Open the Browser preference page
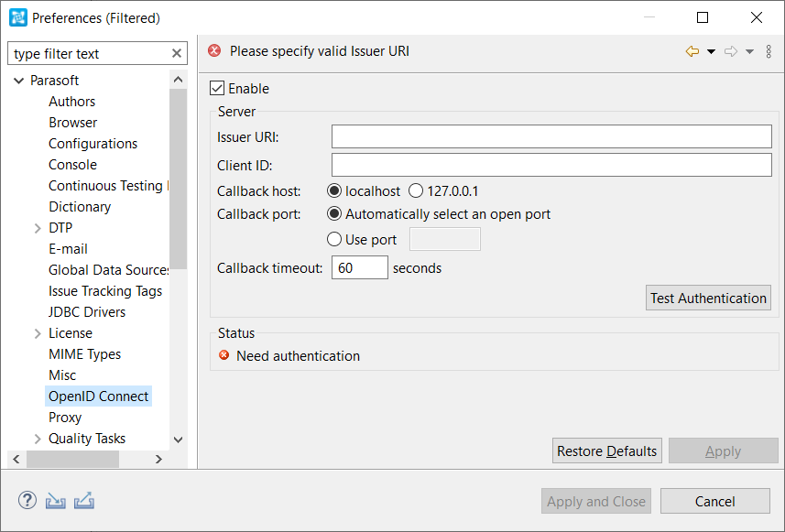Screen dimensions: 785x532 coord(72,123)
